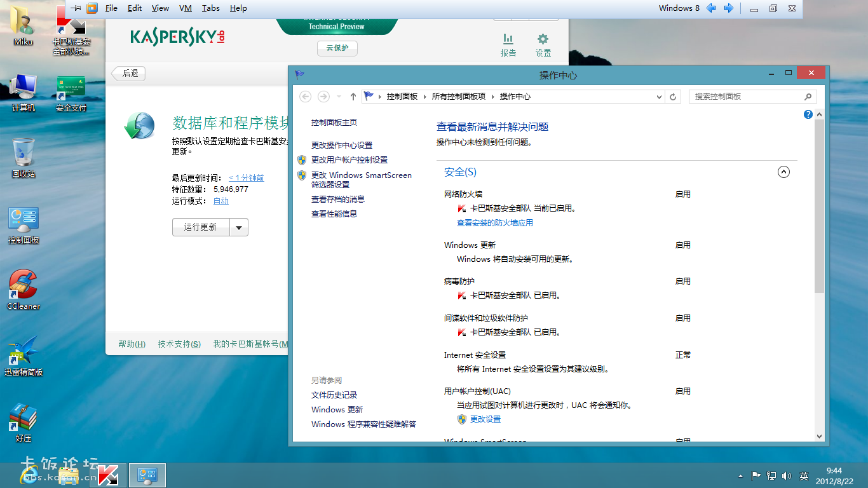Click the pin icon on the VM toolbar
868x488 pixels.
pos(76,8)
